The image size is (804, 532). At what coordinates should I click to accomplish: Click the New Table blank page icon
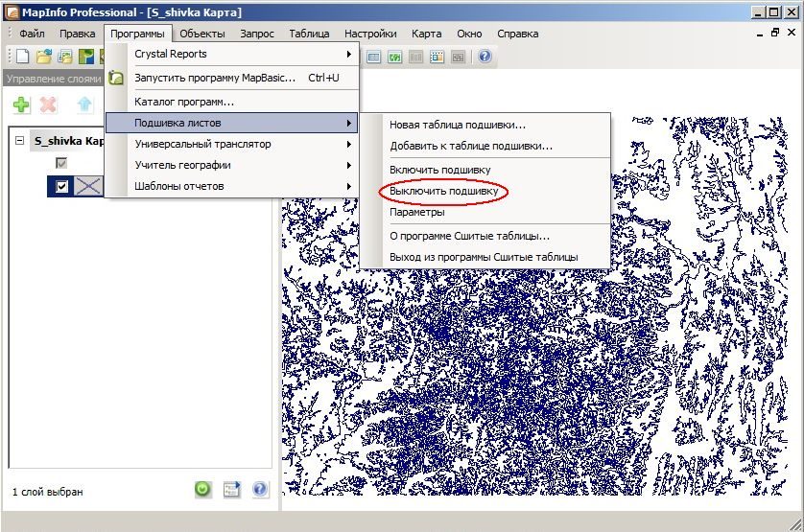click(x=22, y=56)
